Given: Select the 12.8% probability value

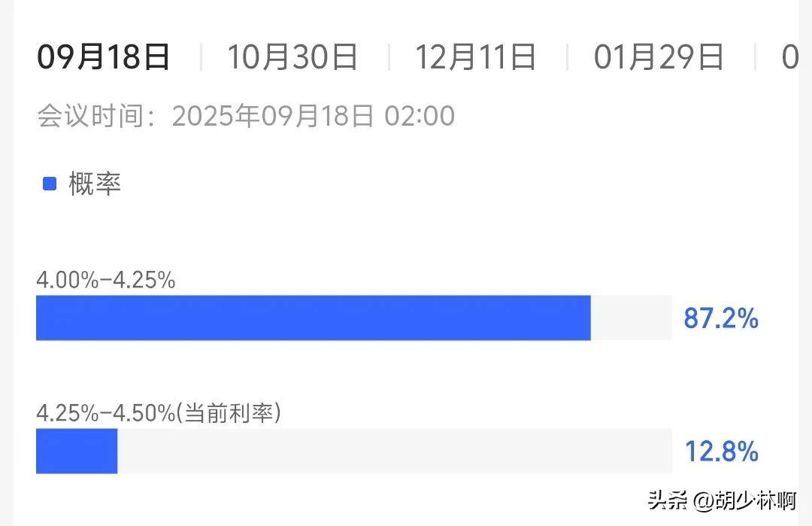Looking at the screenshot, I should [721, 452].
